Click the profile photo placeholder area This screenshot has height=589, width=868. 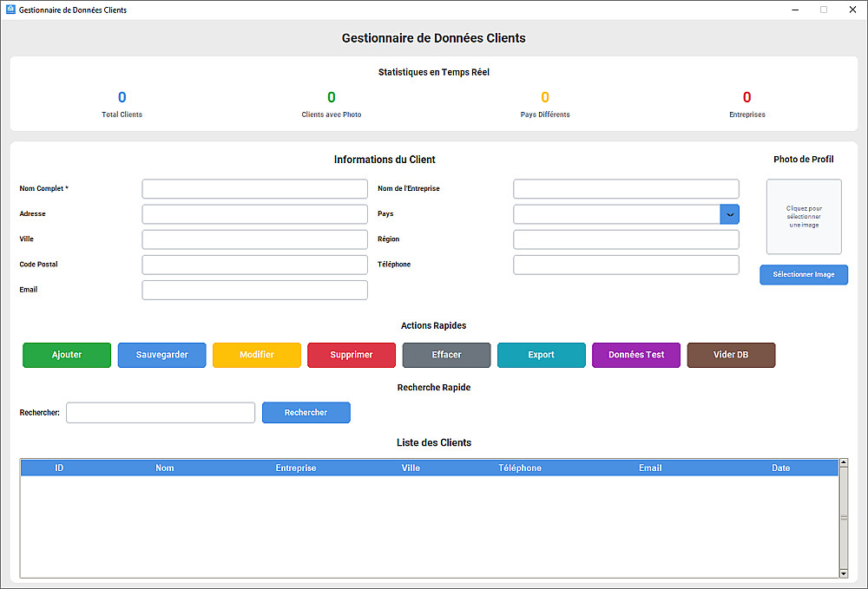tap(804, 217)
